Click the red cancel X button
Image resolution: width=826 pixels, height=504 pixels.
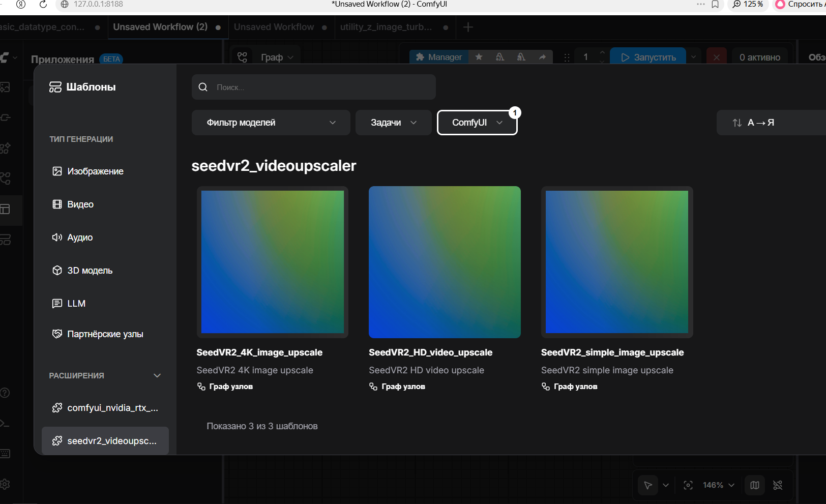(x=716, y=57)
